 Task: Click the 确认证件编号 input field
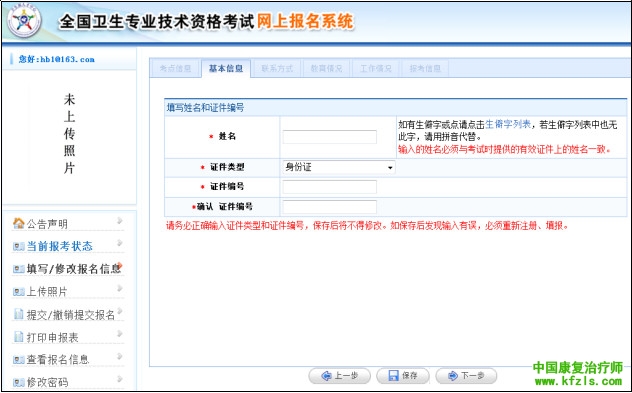[x=330, y=207]
